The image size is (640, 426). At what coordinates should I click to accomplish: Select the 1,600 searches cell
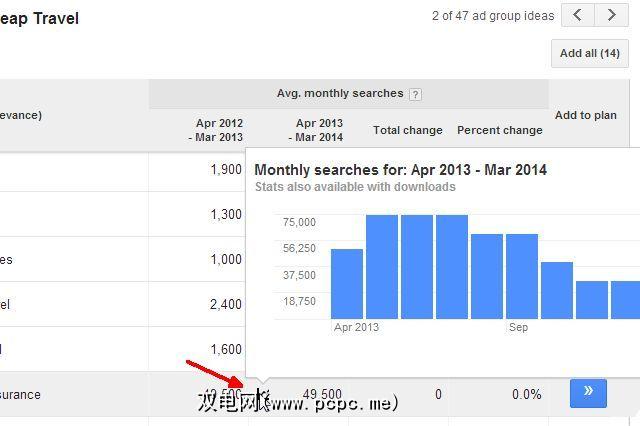(226, 349)
